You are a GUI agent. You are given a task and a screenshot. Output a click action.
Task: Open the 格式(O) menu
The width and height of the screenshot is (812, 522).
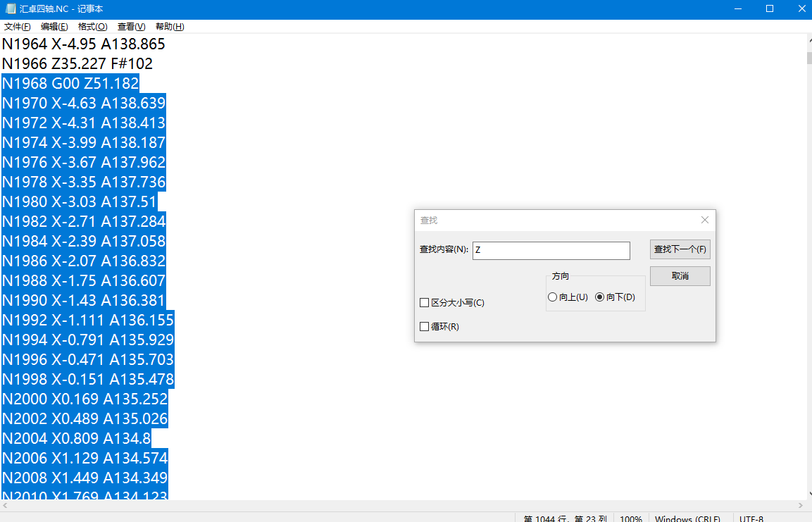93,26
